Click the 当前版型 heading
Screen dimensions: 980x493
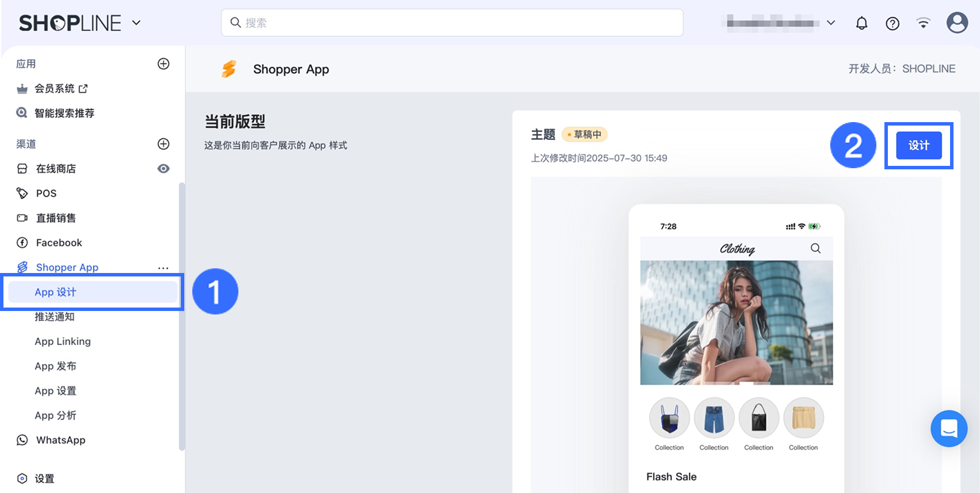235,122
